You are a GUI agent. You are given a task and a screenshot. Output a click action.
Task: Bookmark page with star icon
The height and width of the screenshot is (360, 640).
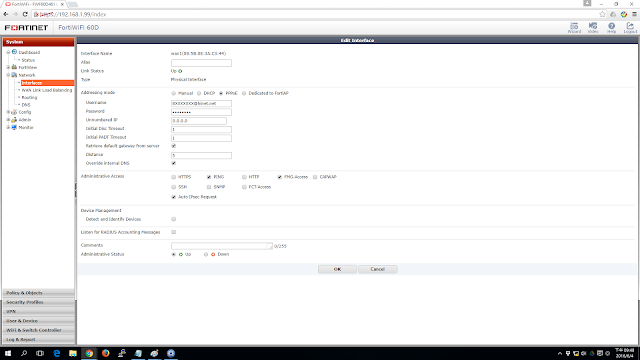602,14
